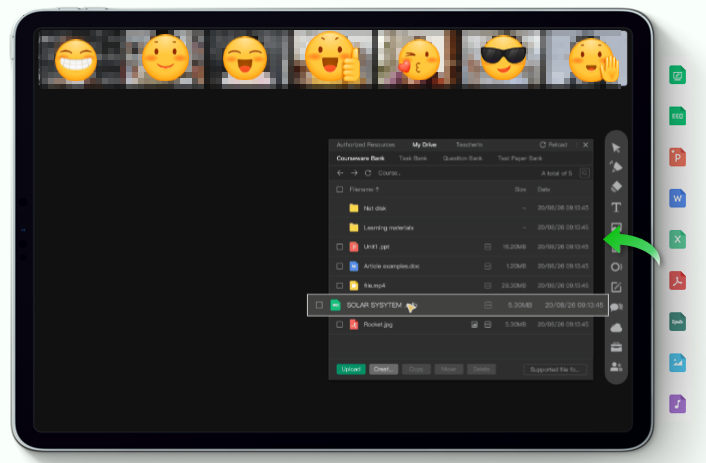Open the chat bubbles icon
Viewport: 706px width, 463px height.
tap(616, 307)
